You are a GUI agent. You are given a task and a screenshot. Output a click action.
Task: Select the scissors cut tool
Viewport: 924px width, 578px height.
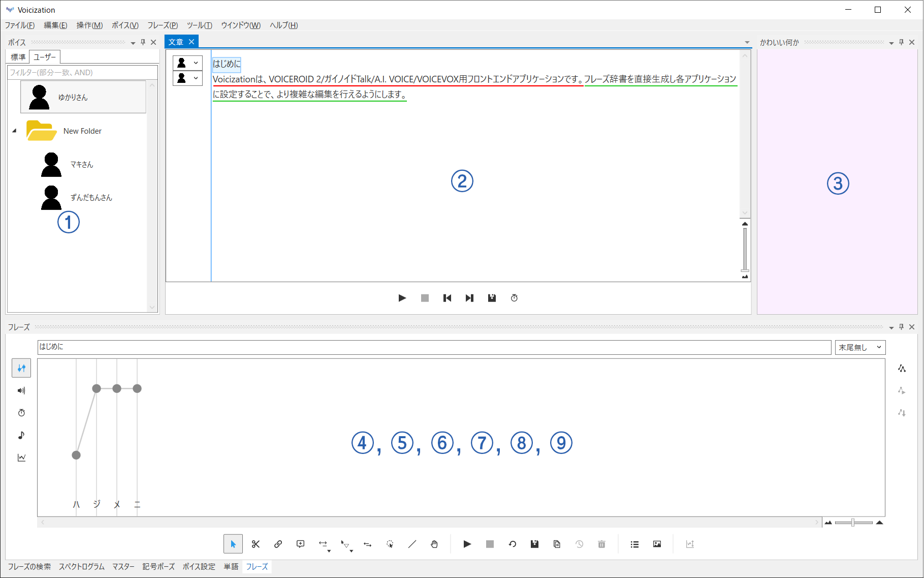pos(256,544)
